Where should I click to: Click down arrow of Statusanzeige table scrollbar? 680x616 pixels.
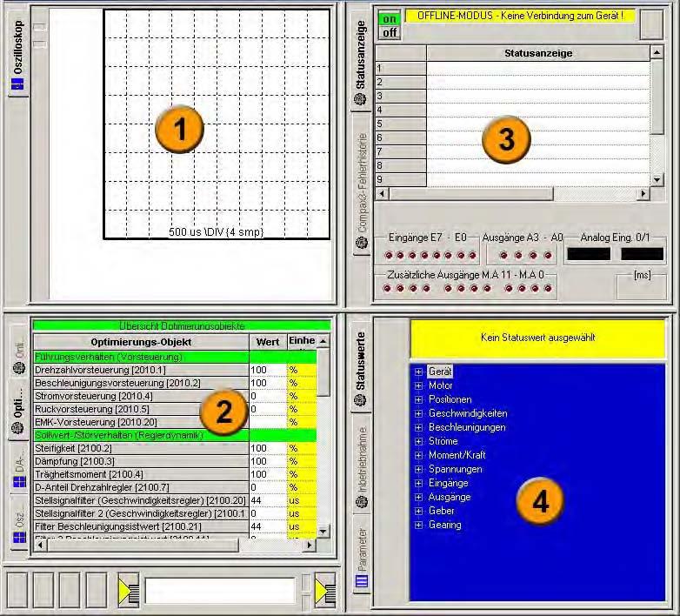[657, 179]
